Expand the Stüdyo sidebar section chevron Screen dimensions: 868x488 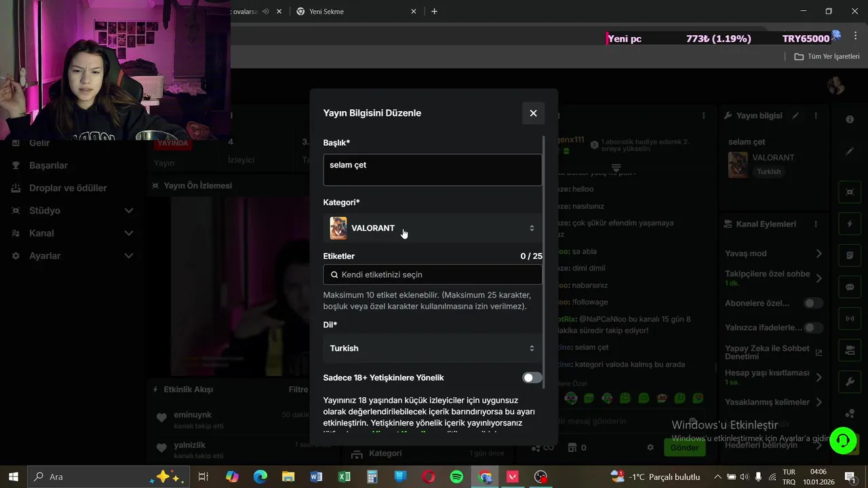pos(129,211)
